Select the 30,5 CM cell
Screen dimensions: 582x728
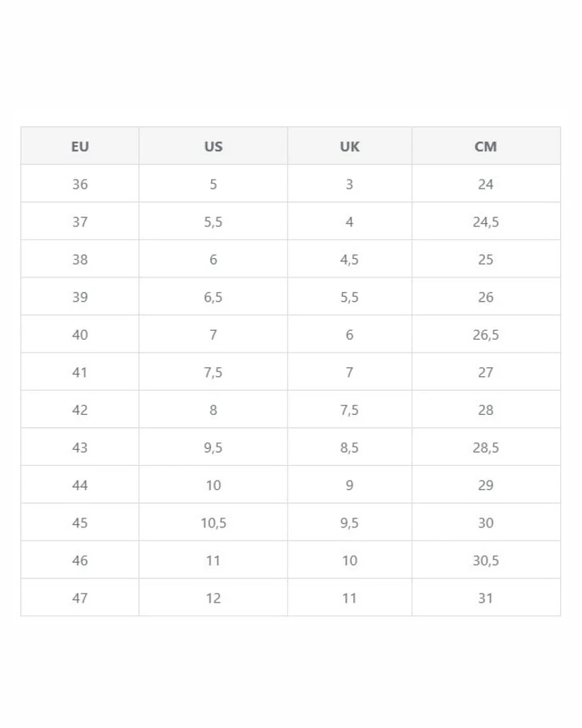pos(486,560)
